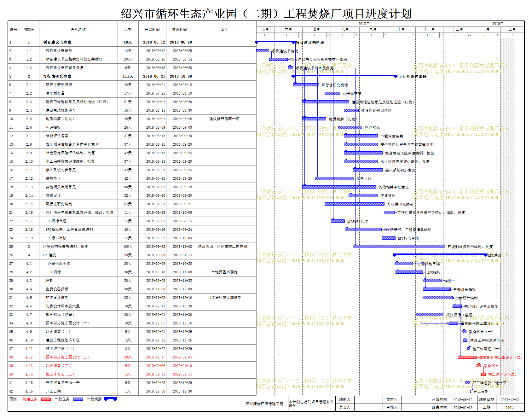Click the footer total duration 249天

(x=510, y=408)
